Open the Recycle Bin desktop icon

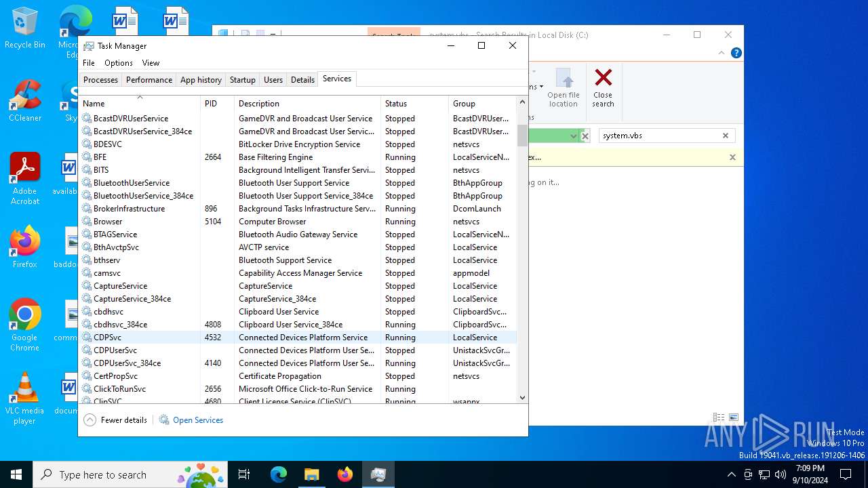click(x=24, y=28)
